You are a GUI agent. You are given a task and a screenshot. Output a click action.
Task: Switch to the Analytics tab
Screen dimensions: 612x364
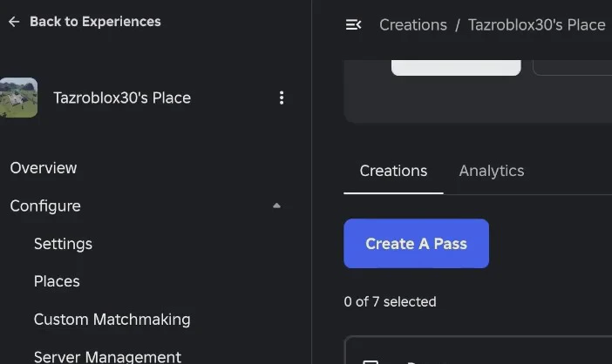click(492, 171)
